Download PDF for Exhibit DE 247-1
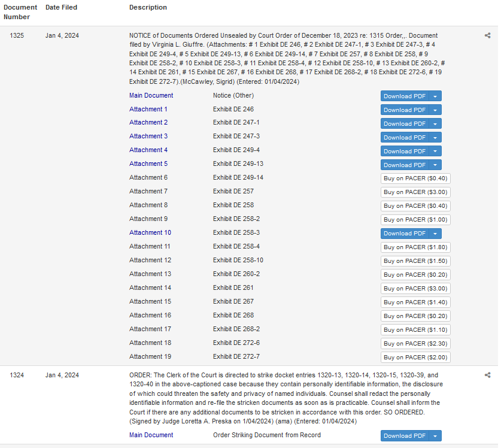Screen dimensions: 501x448 [405, 123]
